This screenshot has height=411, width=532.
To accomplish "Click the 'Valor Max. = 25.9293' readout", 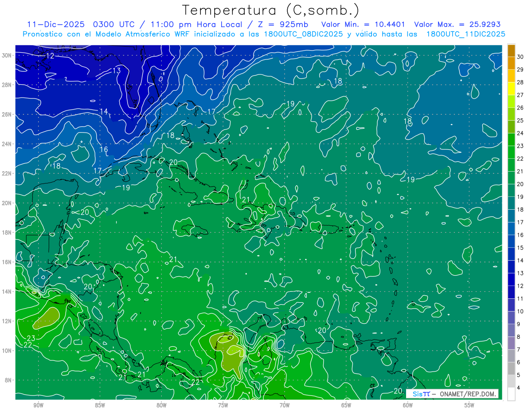I will [x=457, y=24].
